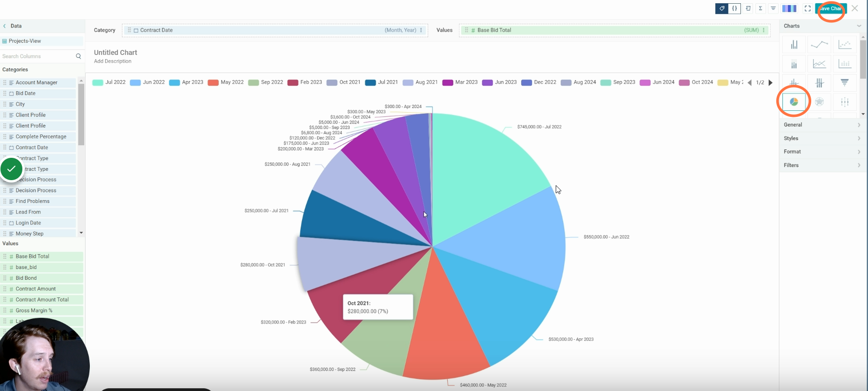
Task: Toggle Jul 2022 series in legend
Action: [109, 82]
